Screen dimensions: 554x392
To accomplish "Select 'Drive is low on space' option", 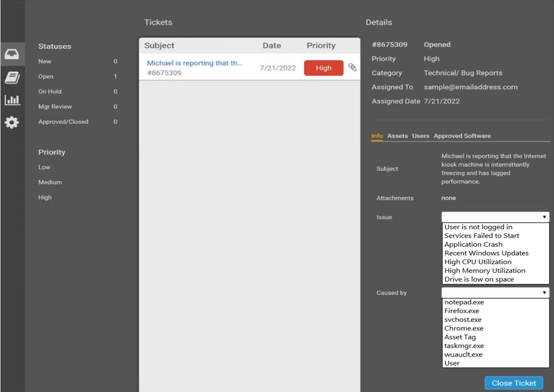I will coord(479,279).
